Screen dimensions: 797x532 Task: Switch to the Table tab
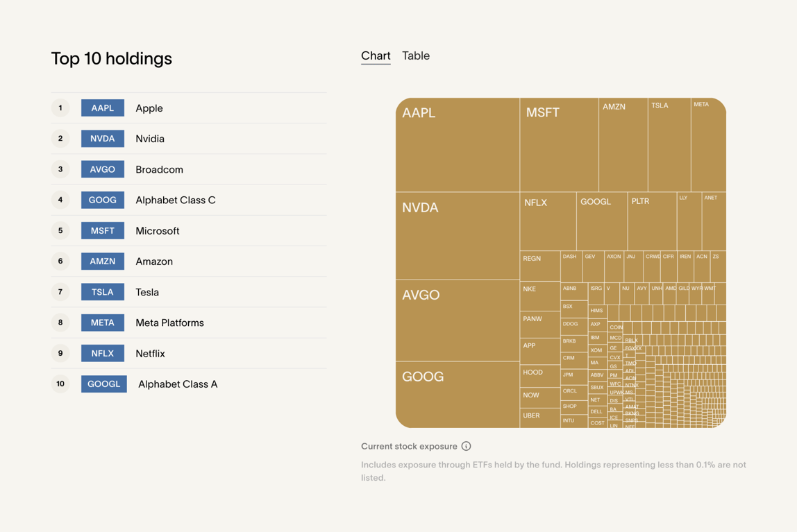pos(415,56)
